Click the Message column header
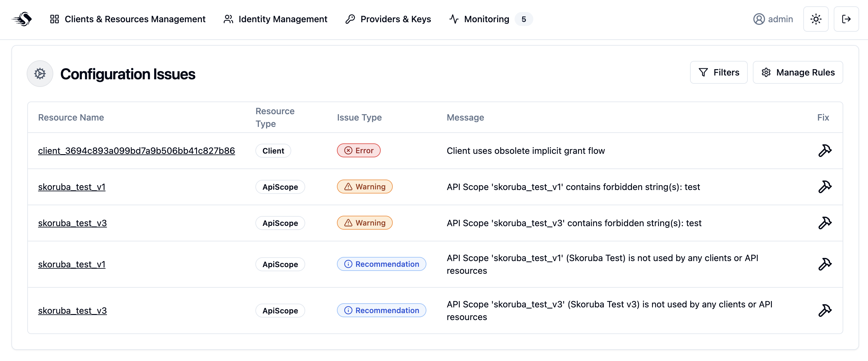The image size is (868, 361). (x=465, y=117)
